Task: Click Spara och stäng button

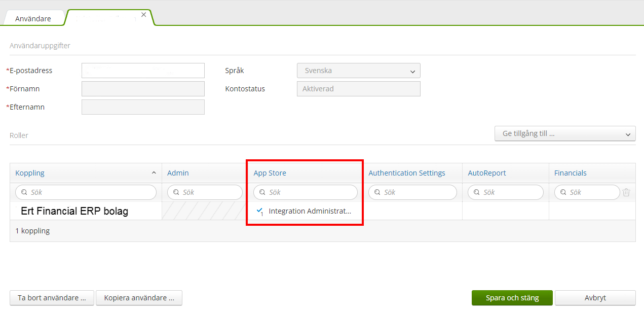Action: [x=512, y=298]
